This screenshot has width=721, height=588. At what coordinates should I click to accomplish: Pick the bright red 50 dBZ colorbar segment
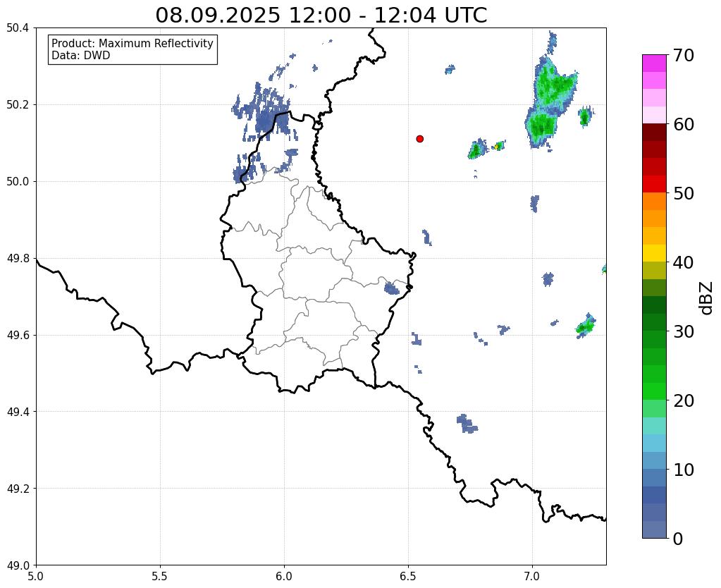[x=654, y=184]
